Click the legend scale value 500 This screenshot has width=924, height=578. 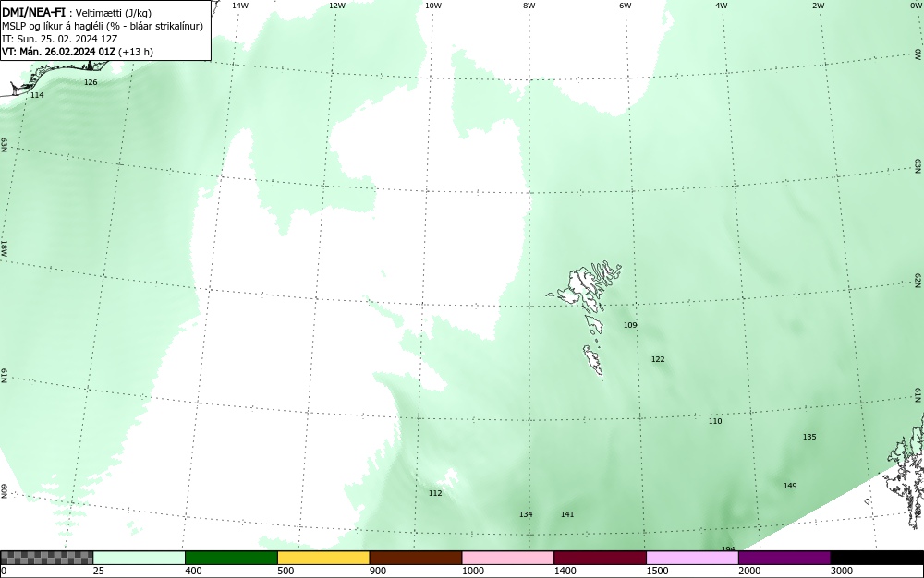[x=286, y=571]
